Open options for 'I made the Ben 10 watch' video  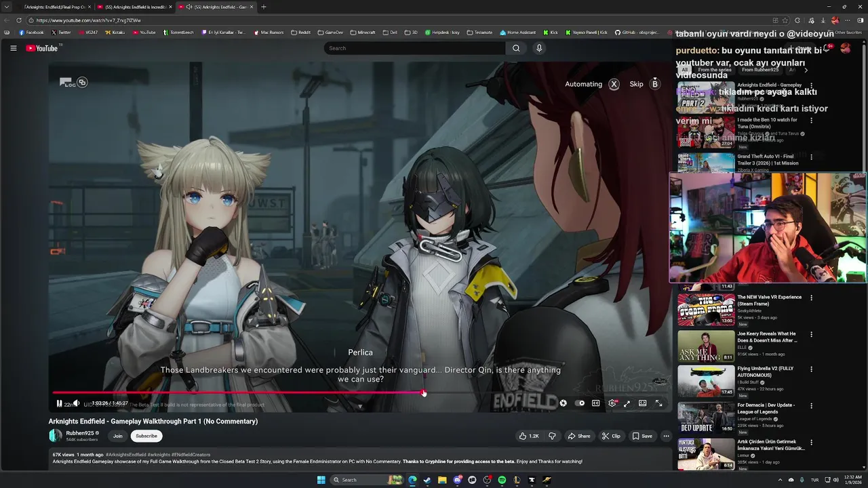click(811, 121)
